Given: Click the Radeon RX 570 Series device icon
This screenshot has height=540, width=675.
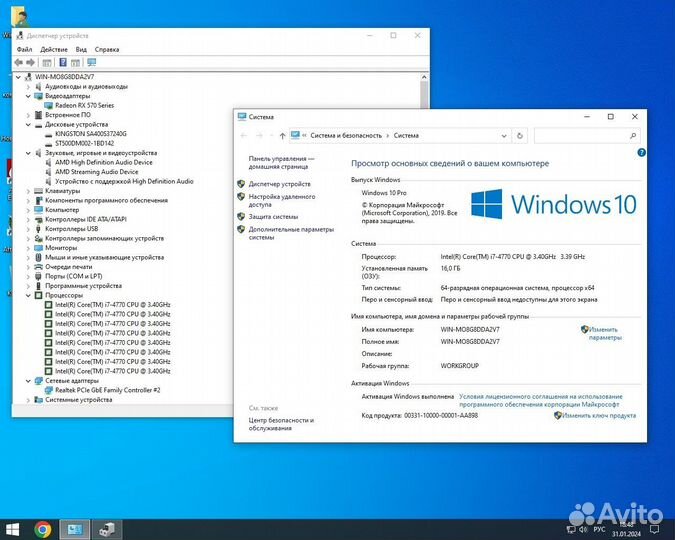Looking at the screenshot, I should (49, 106).
